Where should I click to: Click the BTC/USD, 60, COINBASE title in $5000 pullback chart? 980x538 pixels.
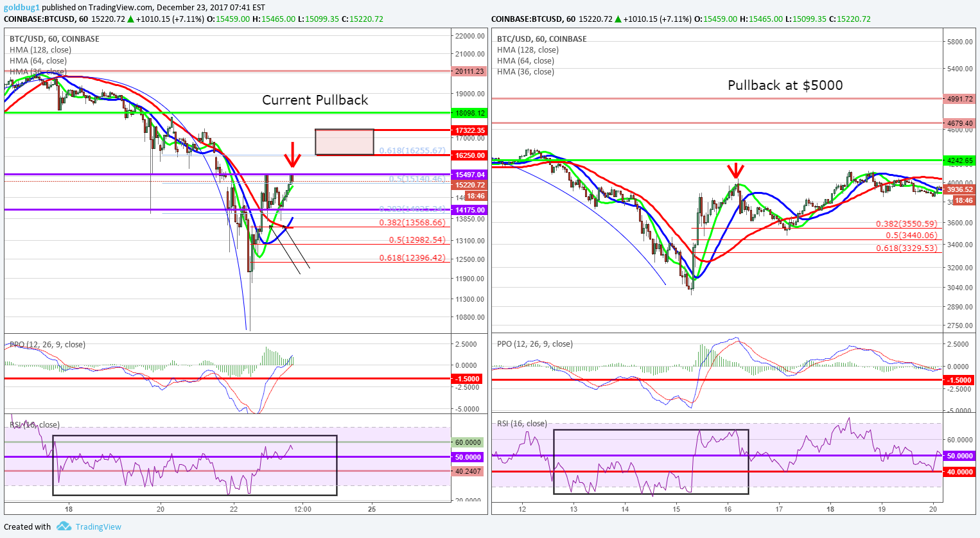542,39
